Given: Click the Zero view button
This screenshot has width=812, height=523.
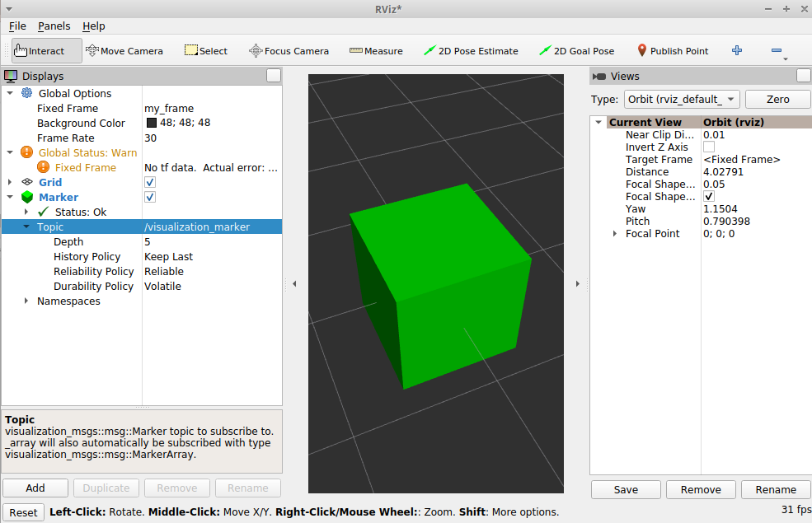Looking at the screenshot, I should point(778,100).
